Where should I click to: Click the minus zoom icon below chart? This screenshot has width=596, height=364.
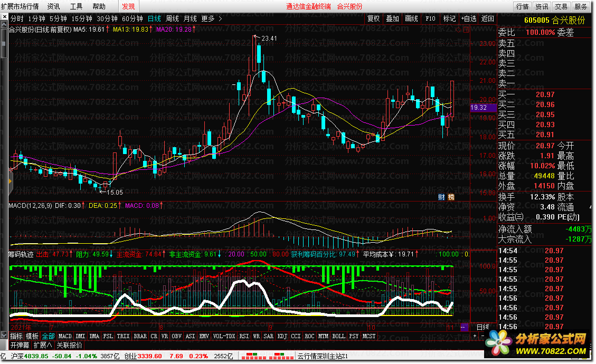coord(483,336)
